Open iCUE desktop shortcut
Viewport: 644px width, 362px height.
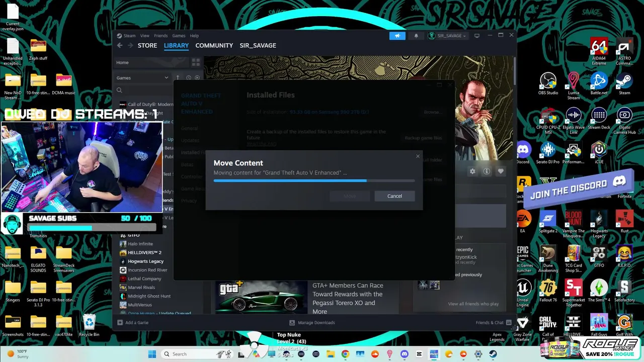[599, 153]
